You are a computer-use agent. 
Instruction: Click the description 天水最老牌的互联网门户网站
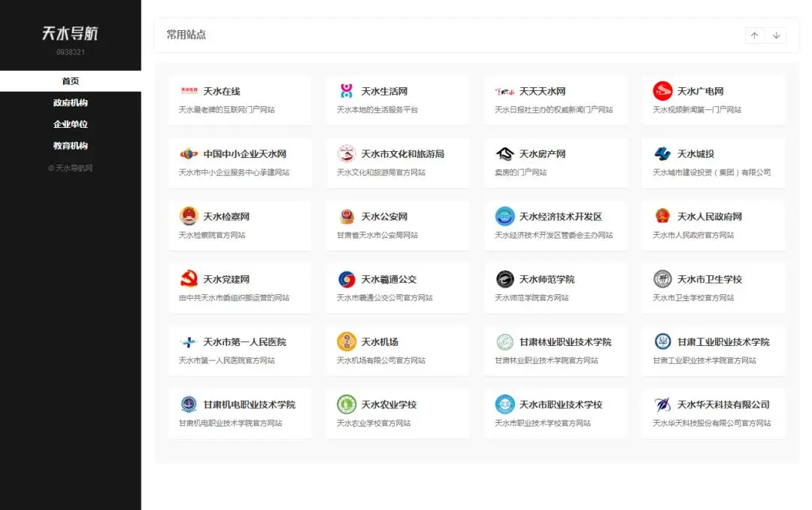click(227, 110)
